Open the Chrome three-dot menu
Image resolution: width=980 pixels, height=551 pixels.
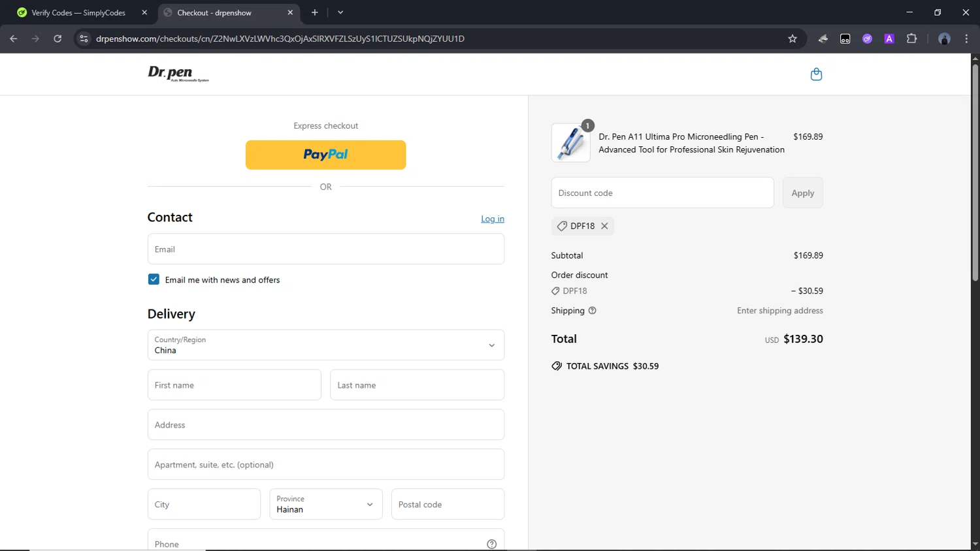coord(966,39)
